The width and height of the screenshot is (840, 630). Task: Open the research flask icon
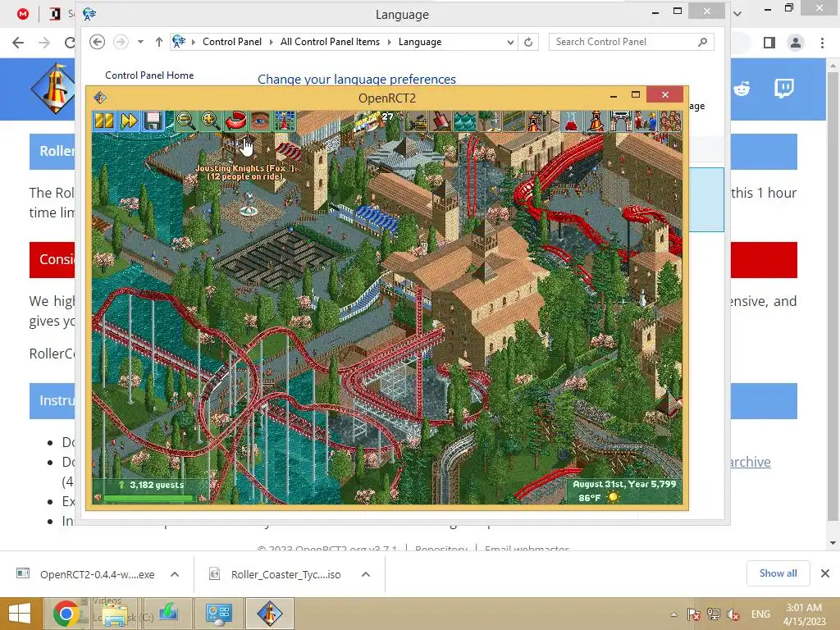(x=571, y=121)
